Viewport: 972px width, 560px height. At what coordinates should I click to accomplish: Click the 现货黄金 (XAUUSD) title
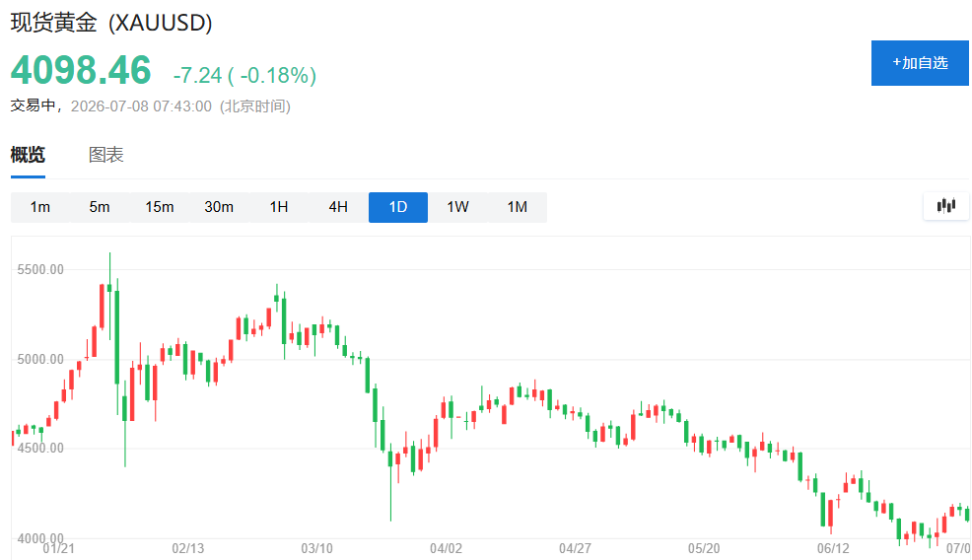point(111,23)
